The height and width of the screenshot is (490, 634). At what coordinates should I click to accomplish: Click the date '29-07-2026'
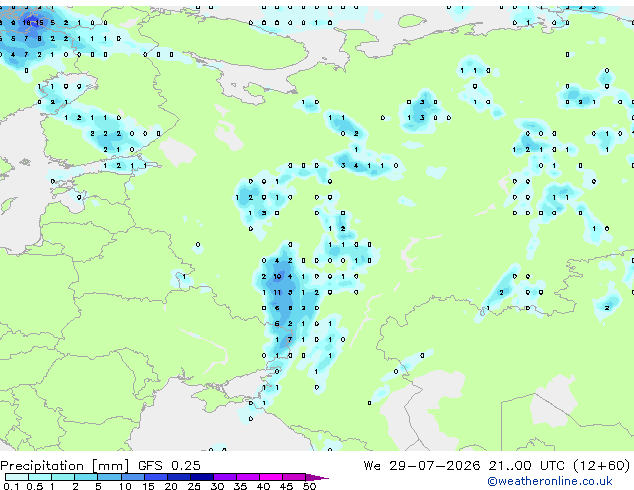pos(435,466)
